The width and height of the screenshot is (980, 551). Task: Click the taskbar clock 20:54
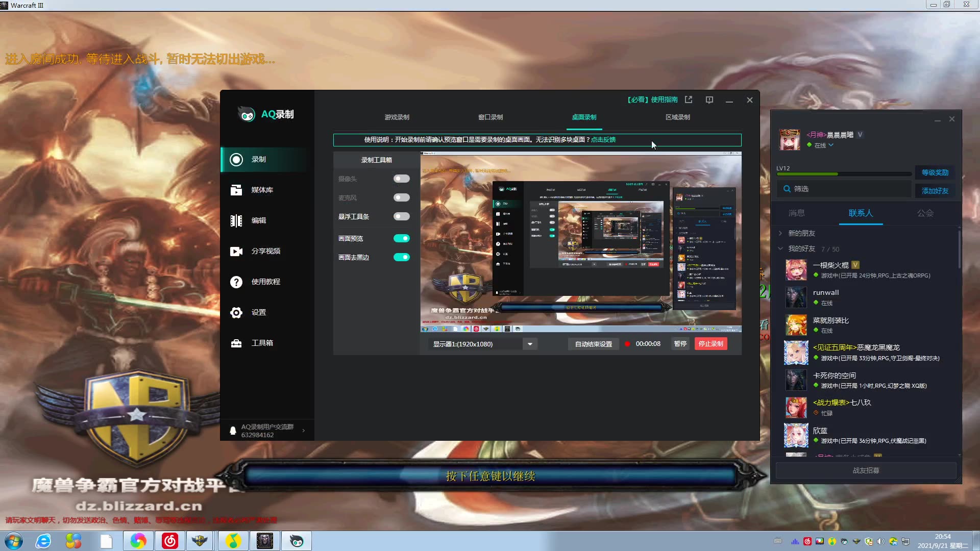[942, 537]
